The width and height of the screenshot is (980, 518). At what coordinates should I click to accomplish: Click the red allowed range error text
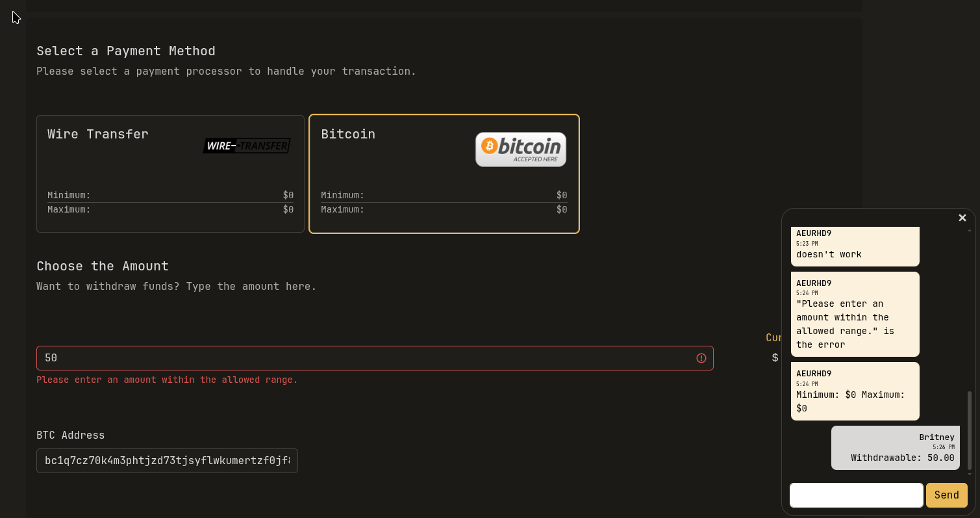(x=167, y=380)
